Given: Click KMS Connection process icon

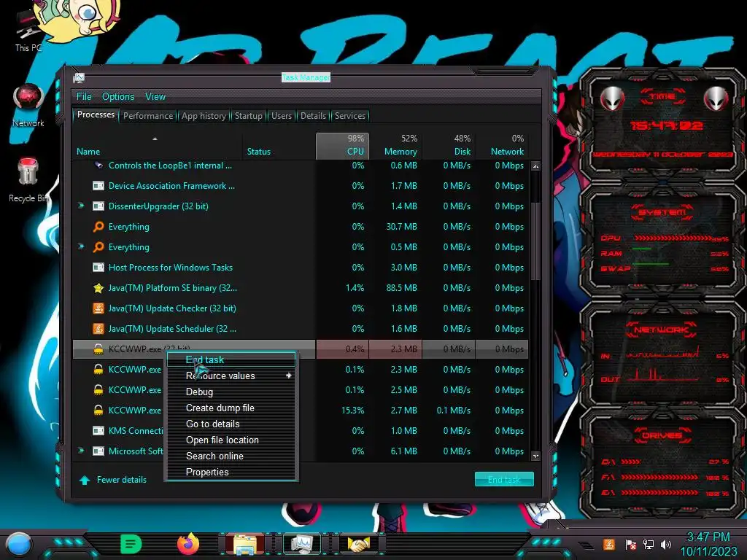Looking at the screenshot, I should pyautogui.click(x=98, y=430).
